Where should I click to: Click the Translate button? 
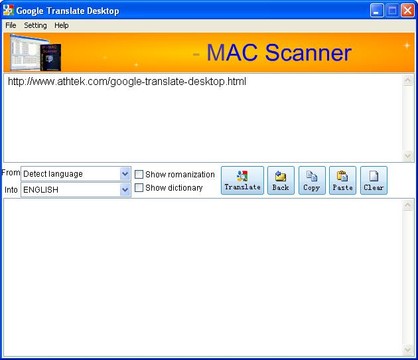pos(242,180)
